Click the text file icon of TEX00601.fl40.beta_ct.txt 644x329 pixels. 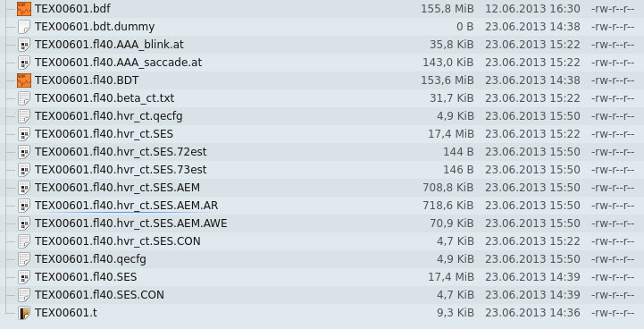pyautogui.click(x=24, y=98)
